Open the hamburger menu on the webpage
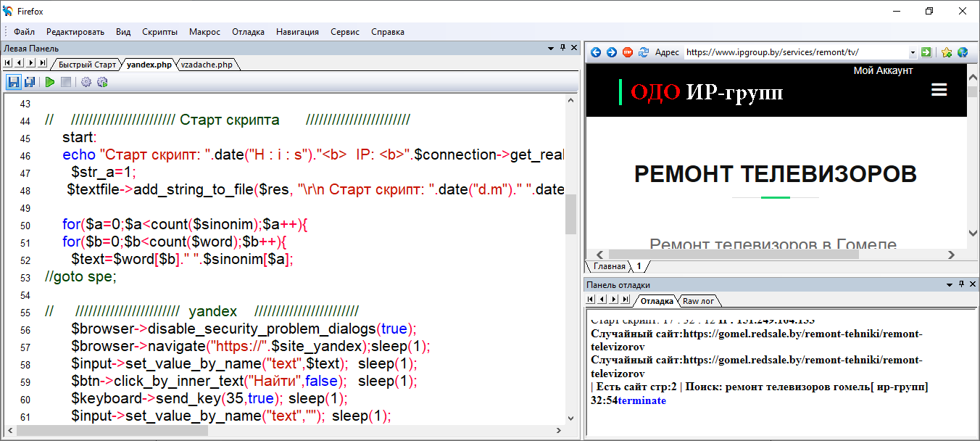Image resolution: width=980 pixels, height=441 pixels. click(939, 90)
